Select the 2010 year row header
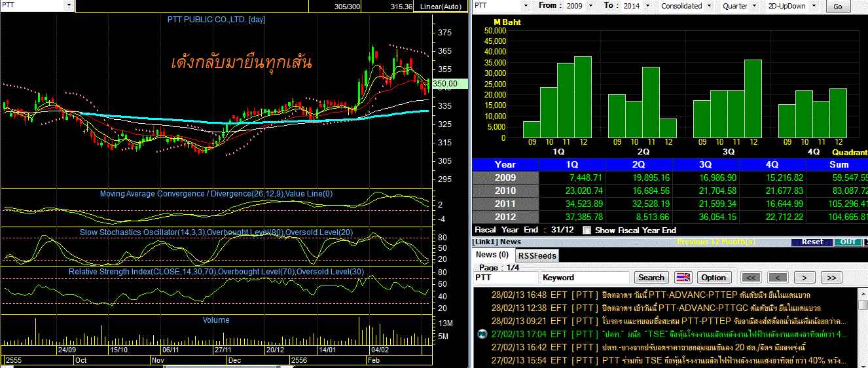The width and height of the screenshot is (868, 368). tap(505, 191)
